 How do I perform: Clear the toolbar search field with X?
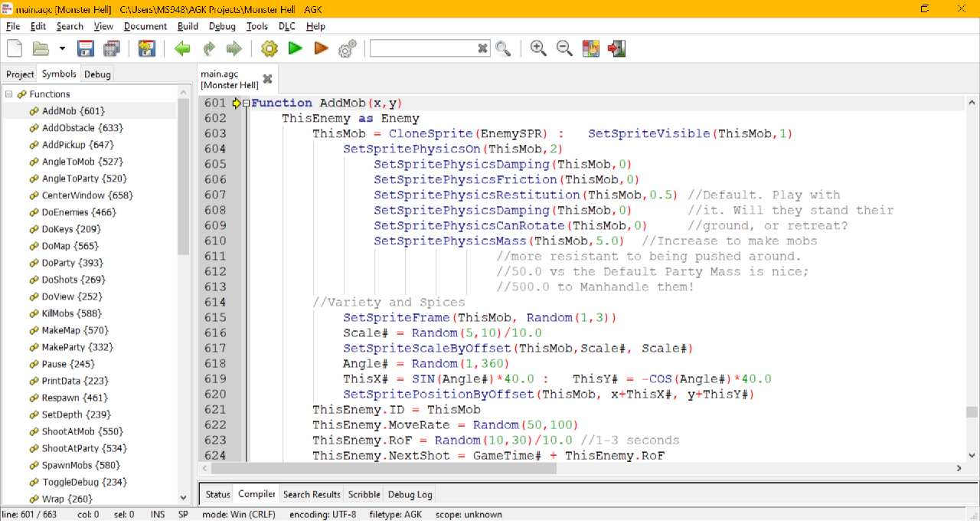coord(482,48)
